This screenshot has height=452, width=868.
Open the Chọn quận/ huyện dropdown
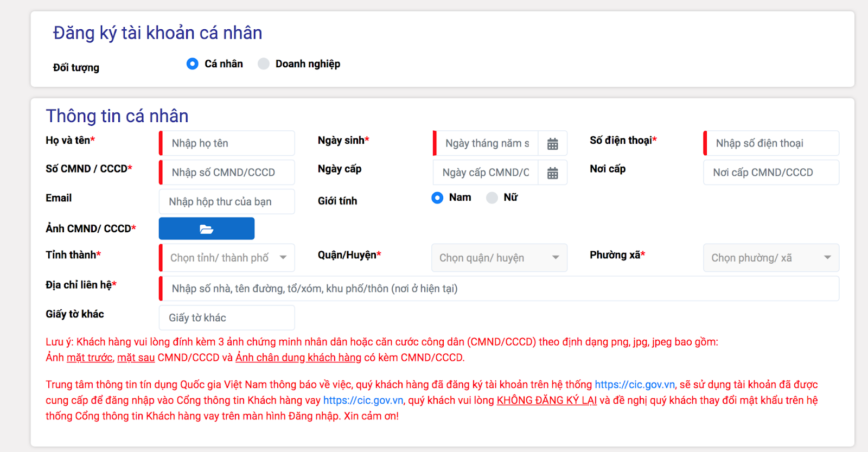point(500,258)
